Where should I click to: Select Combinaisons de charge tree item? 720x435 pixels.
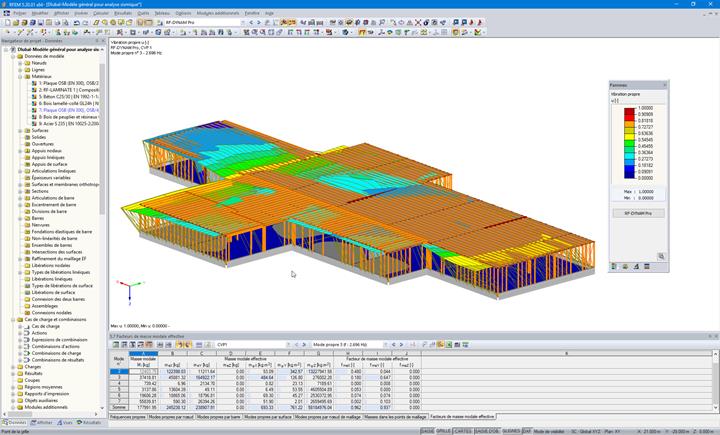pyautogui.click(x=56, y=353)
